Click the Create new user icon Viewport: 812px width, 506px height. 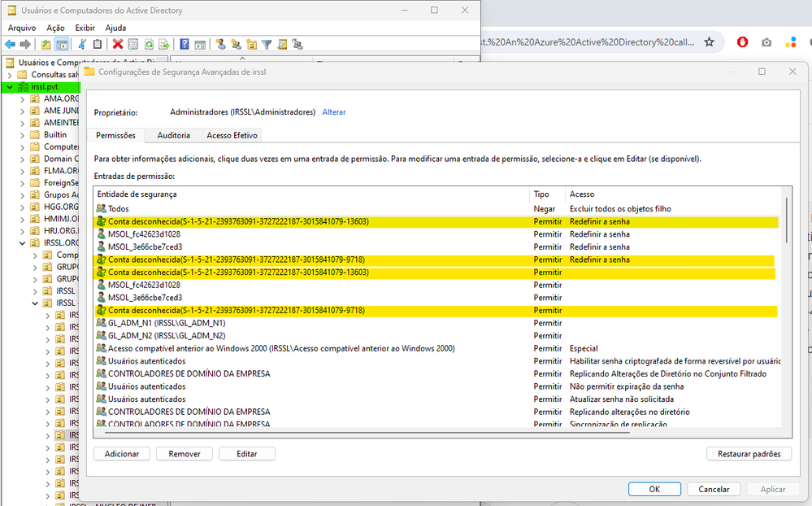(220, 45)
